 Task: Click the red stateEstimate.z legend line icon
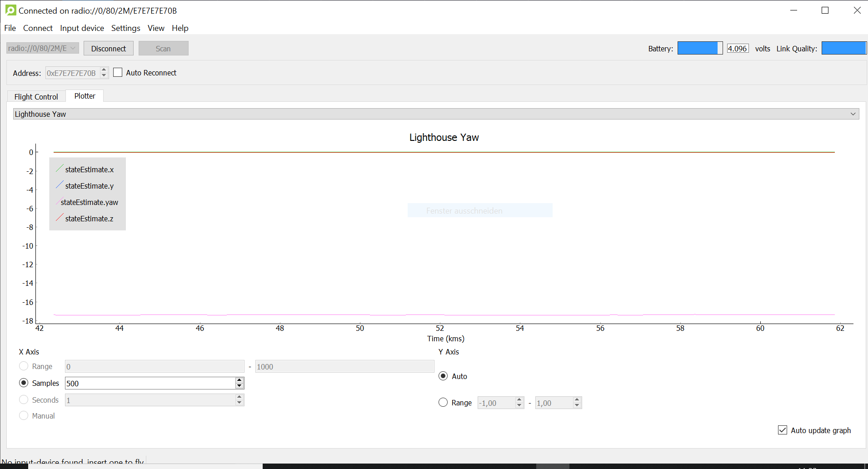click(x=60, y=218)
